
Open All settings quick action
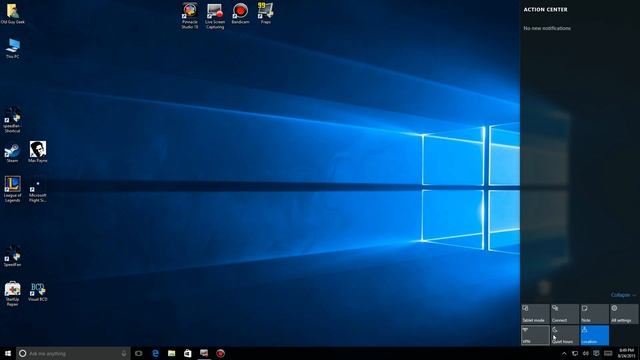(624, 314)
